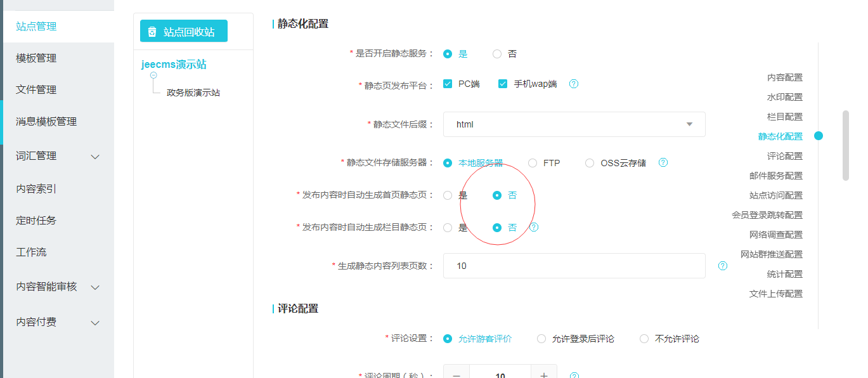The height and width of the screenshot is (378, 868).
Task: Jump to 水印配置 section anchor
Action: click(785, 97)
